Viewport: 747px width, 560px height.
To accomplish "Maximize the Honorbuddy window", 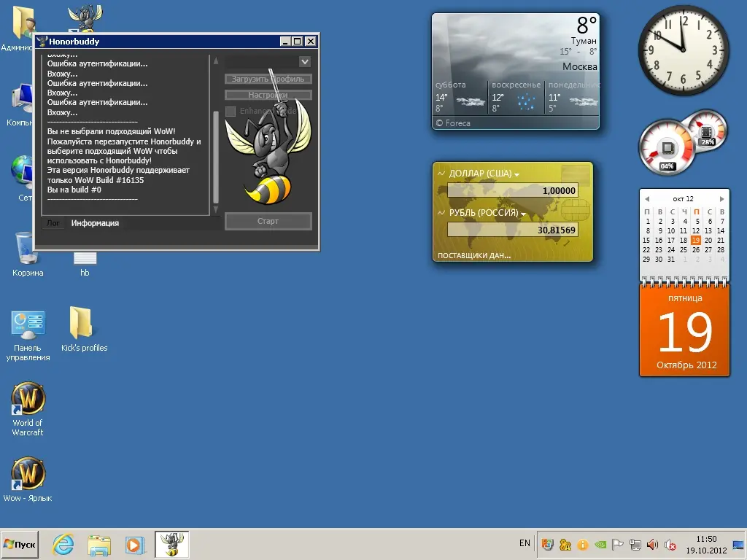I will point(298,42).
